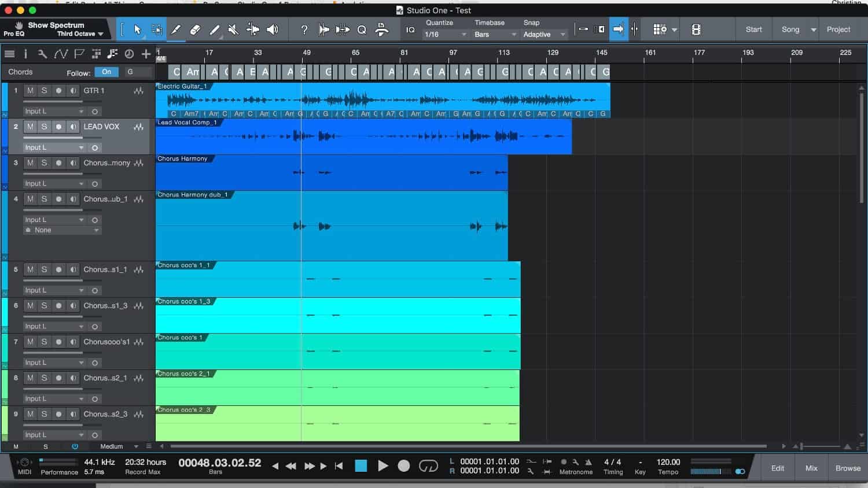The image size is (868, 488).
Task: Select the Eraser tool
Action: (x=195, y=29)
